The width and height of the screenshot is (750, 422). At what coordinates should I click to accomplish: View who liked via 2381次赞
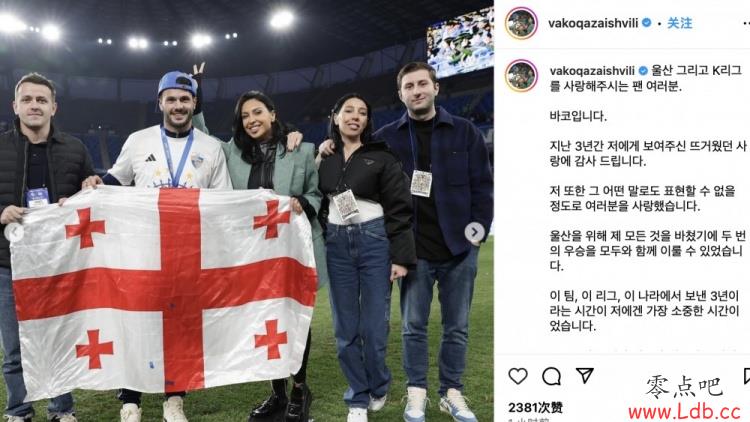535,408
